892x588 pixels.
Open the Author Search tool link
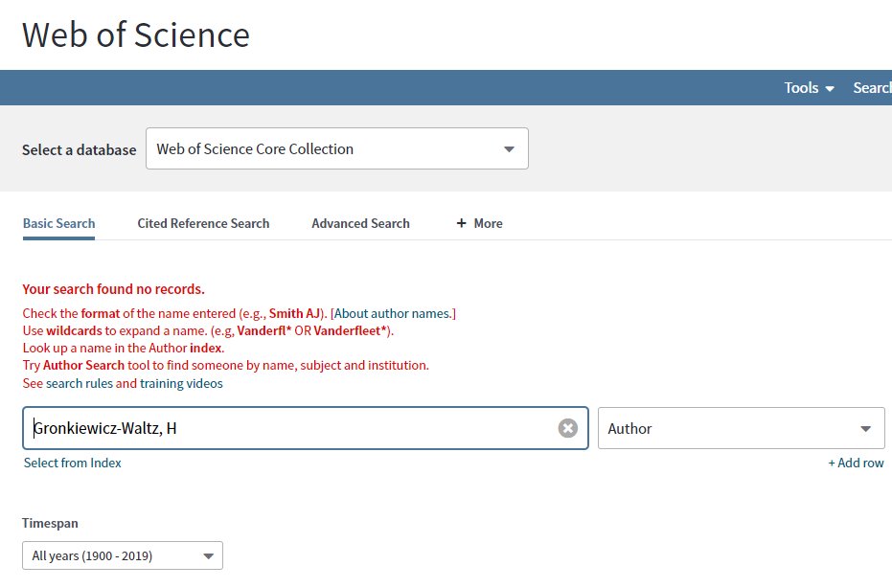(83, 365)
